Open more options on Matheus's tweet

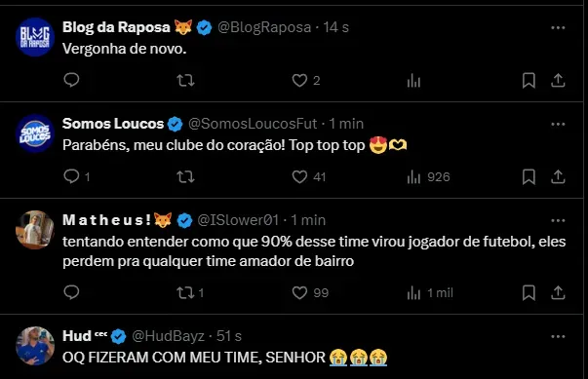pos(558,220)
